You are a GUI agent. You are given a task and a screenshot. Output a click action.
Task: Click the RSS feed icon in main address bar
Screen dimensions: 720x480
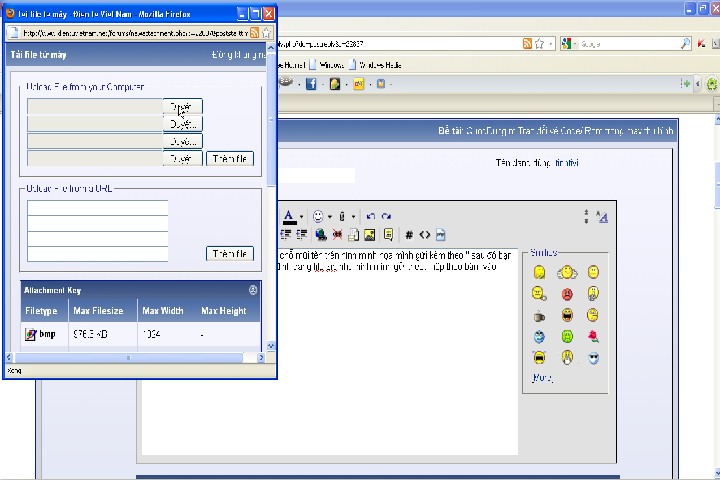[x=527, y=44]
